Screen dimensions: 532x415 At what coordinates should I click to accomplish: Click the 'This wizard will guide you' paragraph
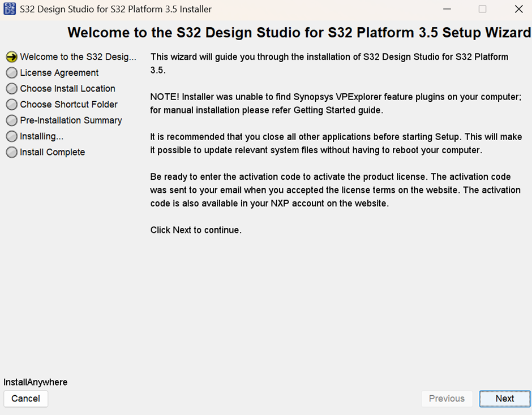coord(329,63)
